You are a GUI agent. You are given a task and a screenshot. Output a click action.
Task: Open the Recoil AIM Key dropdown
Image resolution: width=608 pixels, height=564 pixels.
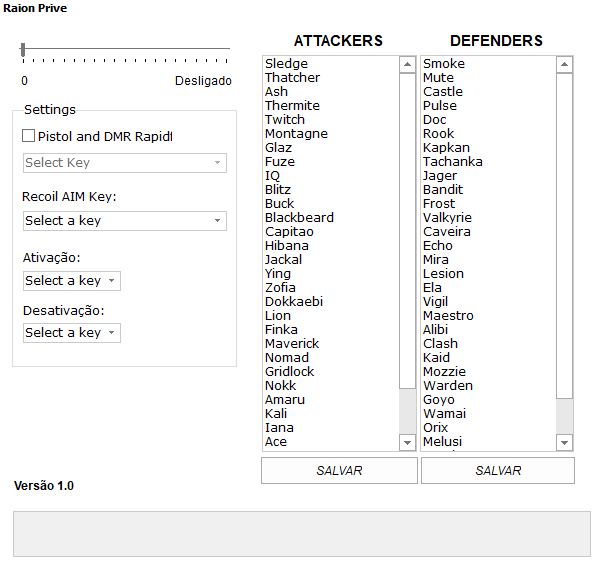tap(124, 221)
